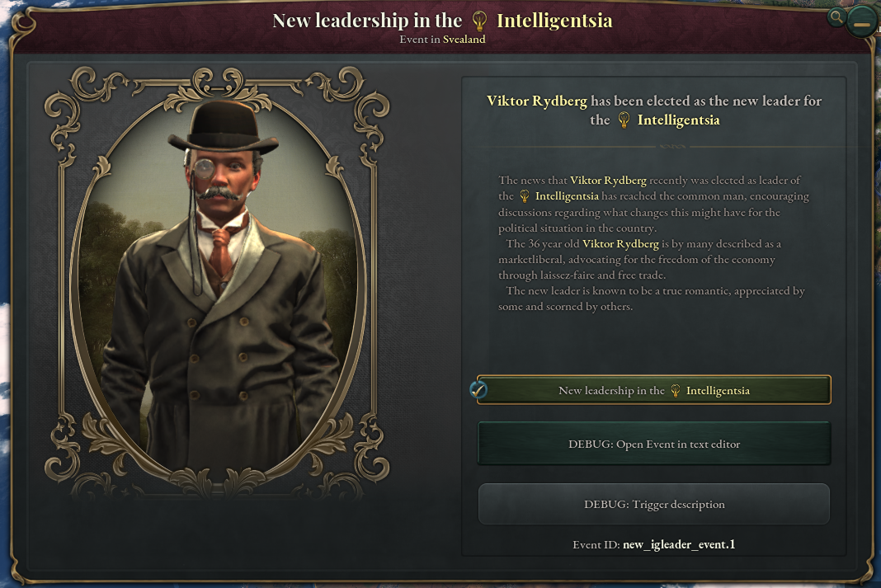
Task: Click the event ID new_igleader_event.1 text
Action: click(679, 544)
